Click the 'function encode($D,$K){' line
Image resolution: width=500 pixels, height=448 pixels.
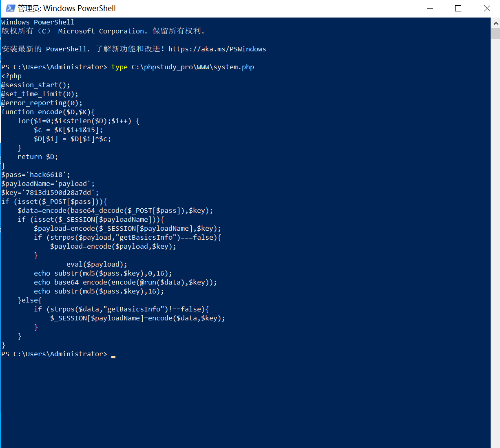(x=48, y=112)
